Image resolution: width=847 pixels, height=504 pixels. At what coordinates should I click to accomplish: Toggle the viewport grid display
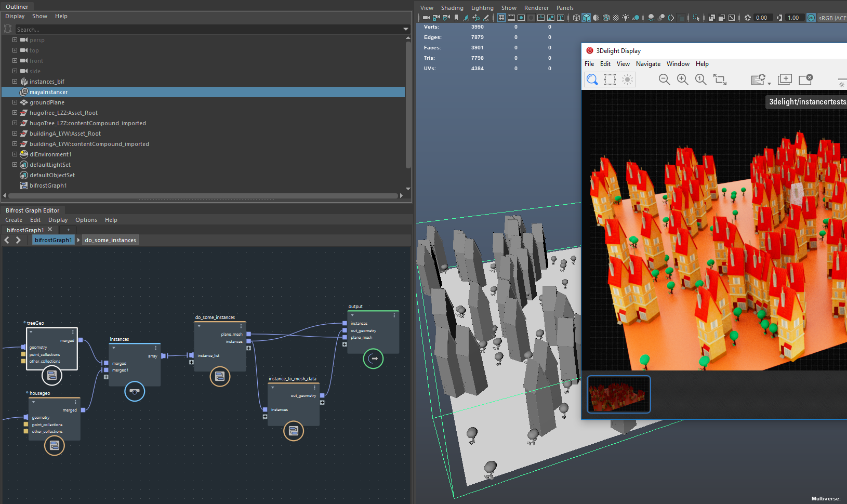pos(501,18)
